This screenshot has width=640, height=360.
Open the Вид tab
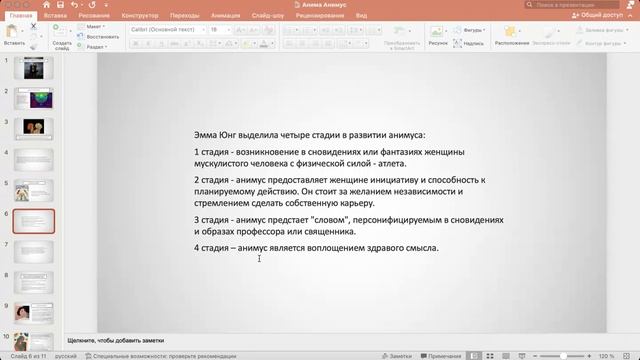point(361,16)
